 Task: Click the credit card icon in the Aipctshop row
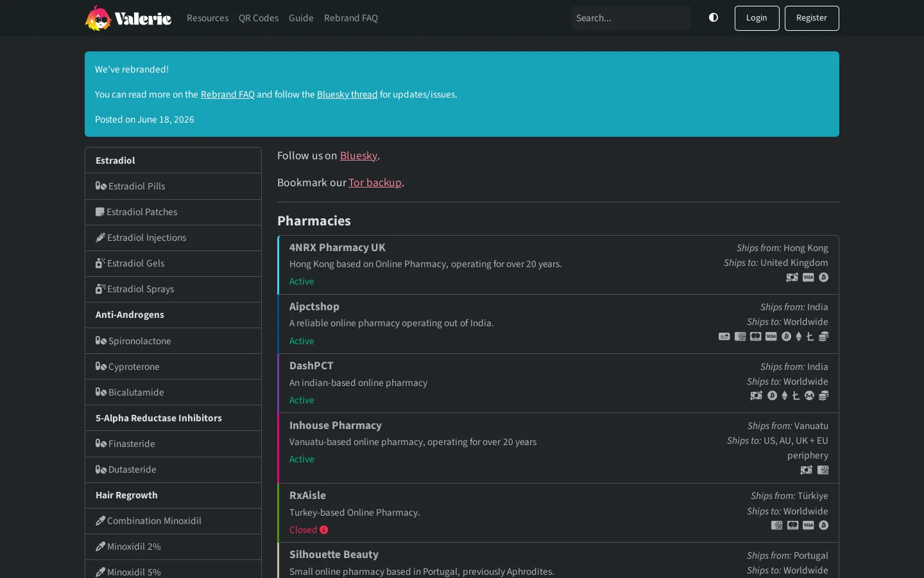point(724,337)
